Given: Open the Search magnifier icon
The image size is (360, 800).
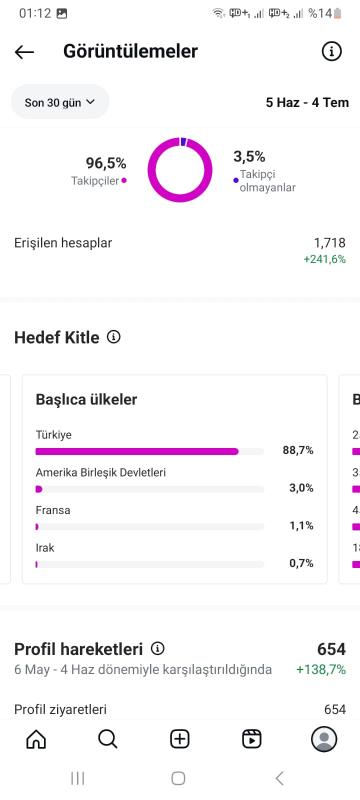Looking at the screenshot, I should tap(108, 738).
